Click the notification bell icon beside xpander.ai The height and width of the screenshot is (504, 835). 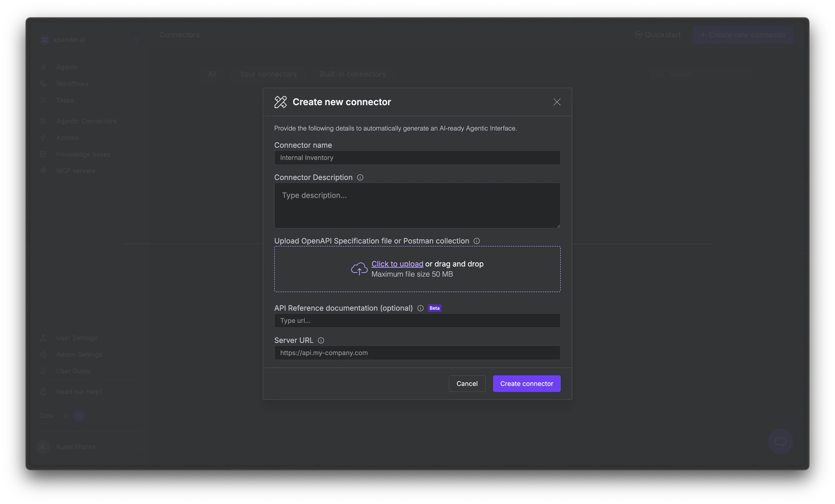(136, 39)
